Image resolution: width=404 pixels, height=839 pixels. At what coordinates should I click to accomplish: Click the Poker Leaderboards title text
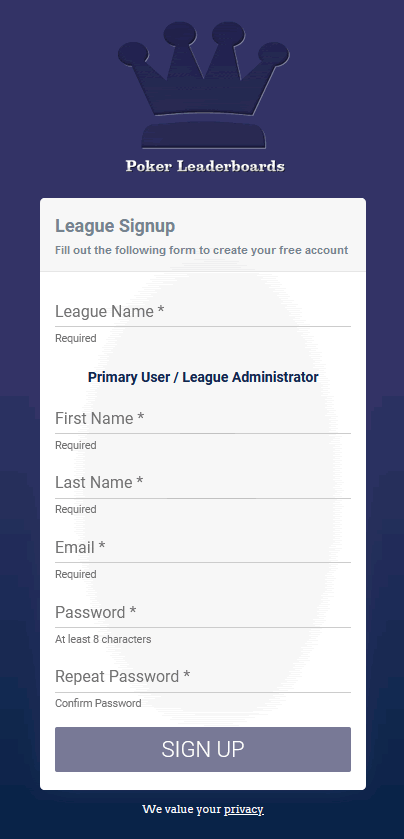(205, 166)
